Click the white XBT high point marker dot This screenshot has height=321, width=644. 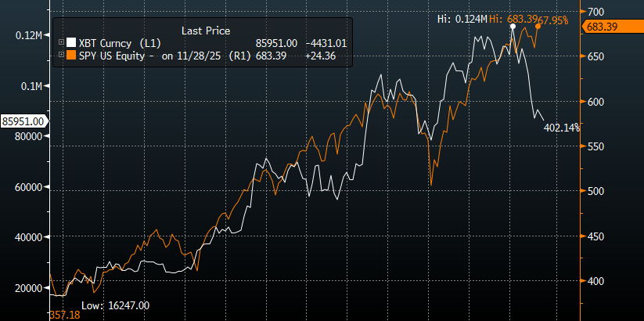pyautogui.click(x=513, y=27)
